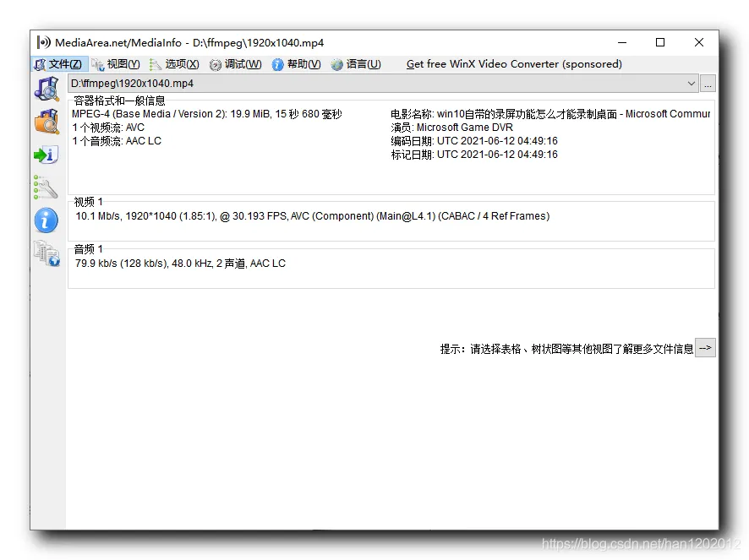Image resolution: width=749 pixels, height=560 pixels.
Task: Click the View sidebar icon with documents
Action: pyautogui.click(x=46, y=253)
